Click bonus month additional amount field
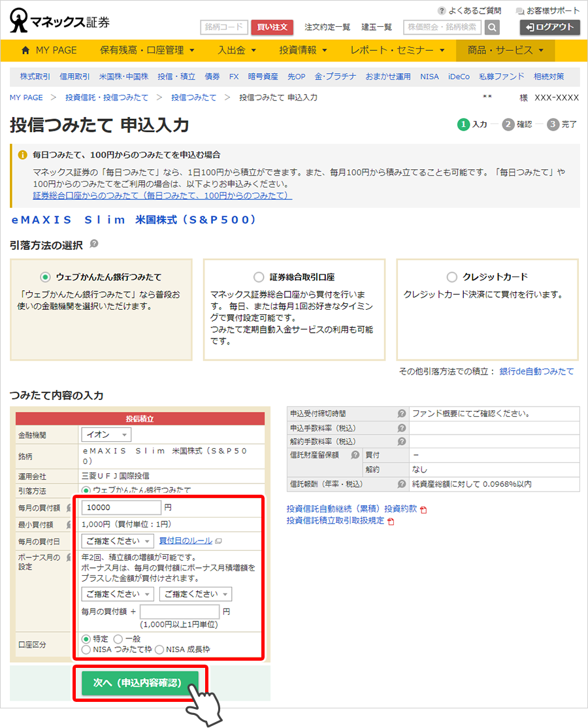This screenshot has height=728, width=588. pyautogui.click(x=180, y=612)
